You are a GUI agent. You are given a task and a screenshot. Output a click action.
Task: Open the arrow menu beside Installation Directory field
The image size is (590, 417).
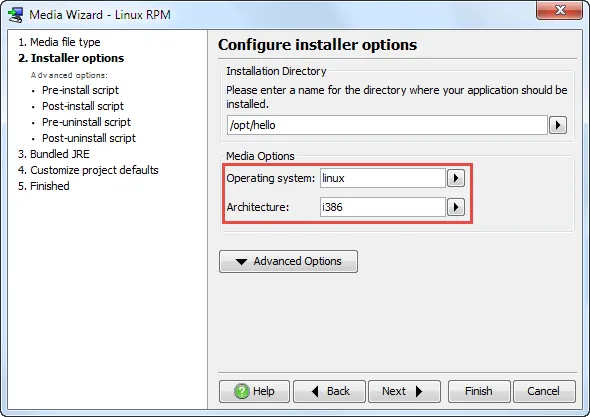pos(558,125)
